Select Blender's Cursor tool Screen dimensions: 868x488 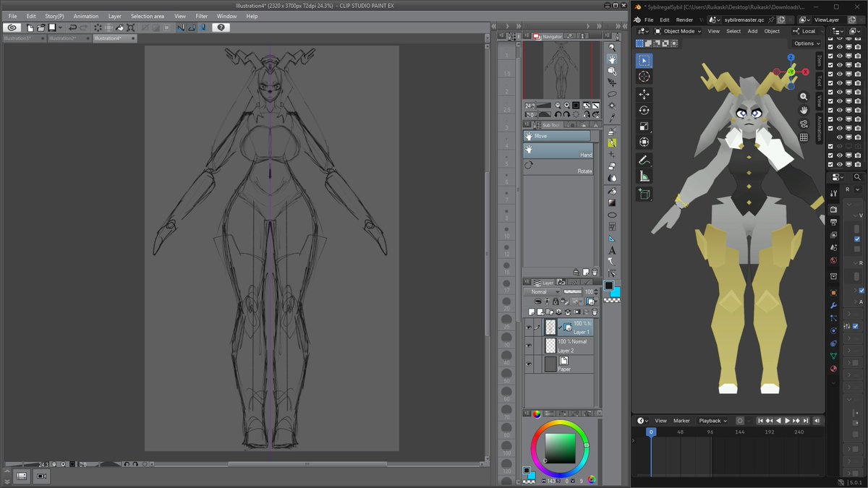[x=644, y=77]
